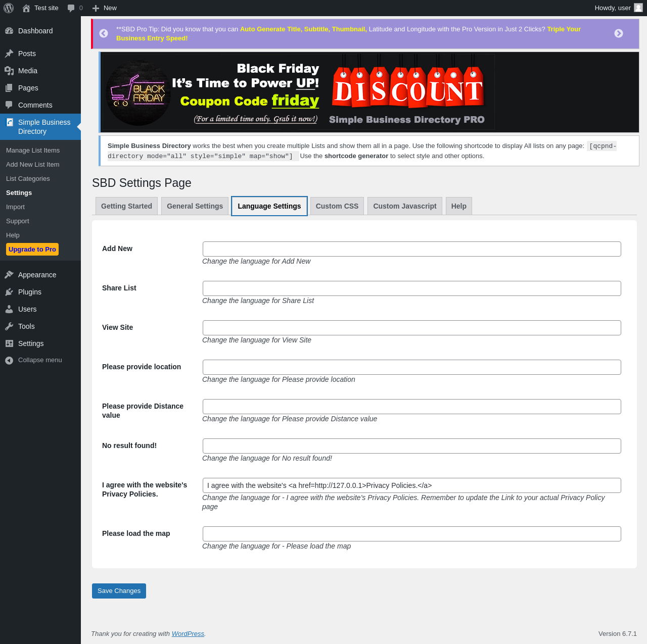The image size is (647, 644).
Task: Open the Pages menu label
Action: [x=28, y=88]
